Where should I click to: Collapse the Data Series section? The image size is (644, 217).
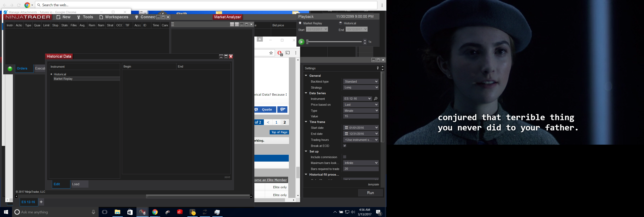[306, 93]
